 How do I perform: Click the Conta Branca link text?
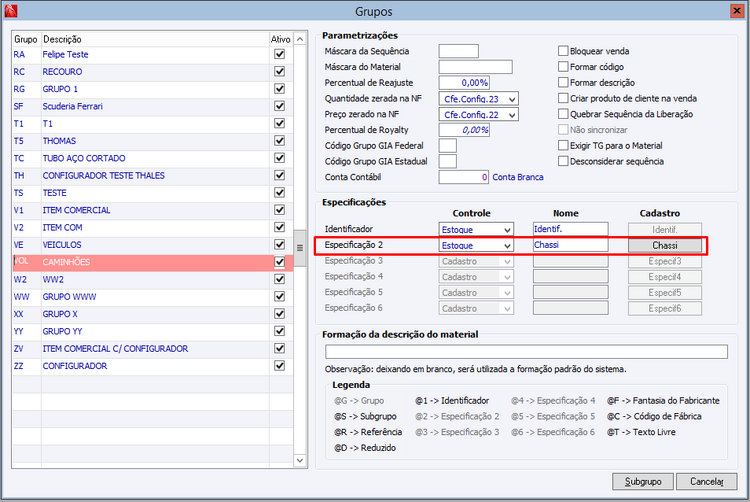(518, 177)
